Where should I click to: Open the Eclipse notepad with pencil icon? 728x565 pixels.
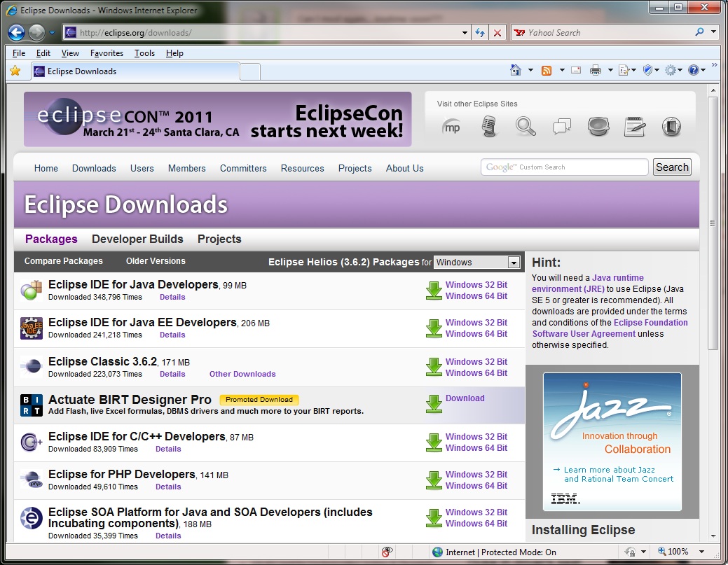coord(635,126)
